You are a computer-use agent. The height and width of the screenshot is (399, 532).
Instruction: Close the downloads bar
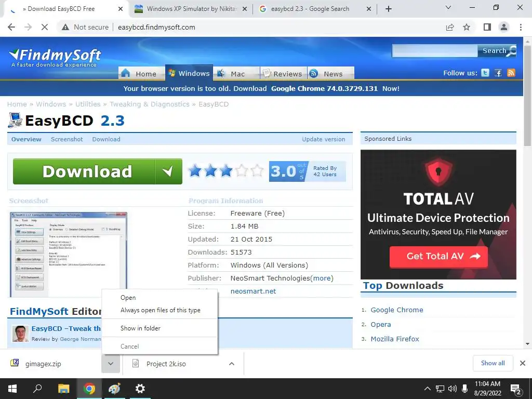click(x=523, y=363)
